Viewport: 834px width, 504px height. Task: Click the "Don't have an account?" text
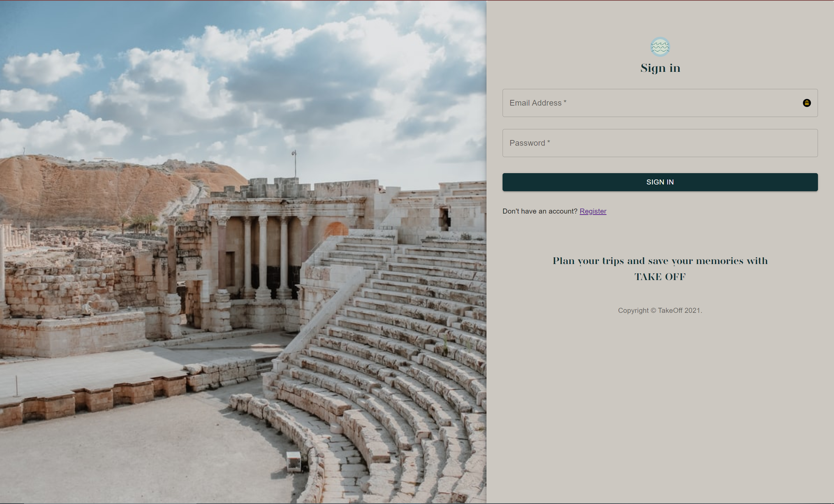point(540,211)
